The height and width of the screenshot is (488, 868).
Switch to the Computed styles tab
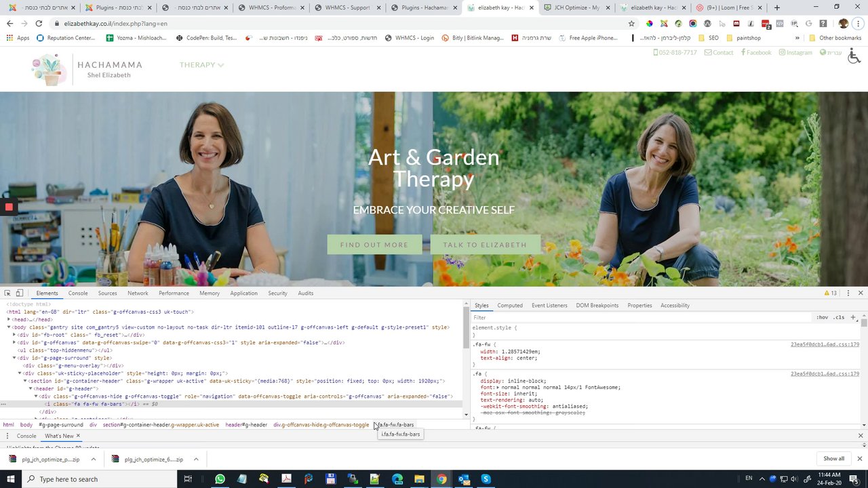[510, 305]
